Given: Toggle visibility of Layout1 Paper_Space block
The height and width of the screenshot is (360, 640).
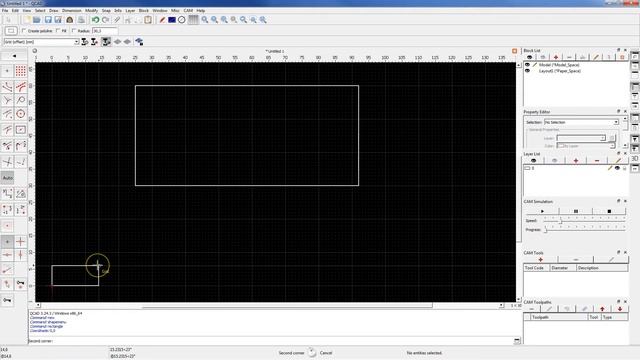Looking at the screenshot, I should pyautogui.click(x=527, y=71).
